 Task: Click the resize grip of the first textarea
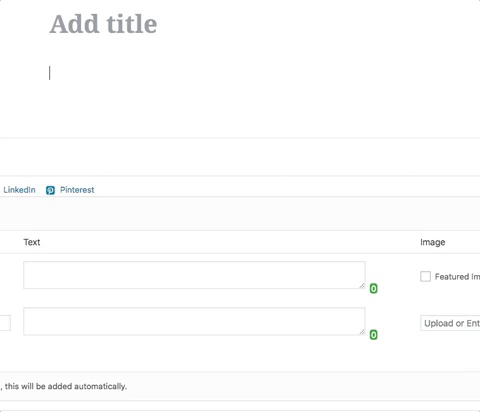tap(362, 286)
